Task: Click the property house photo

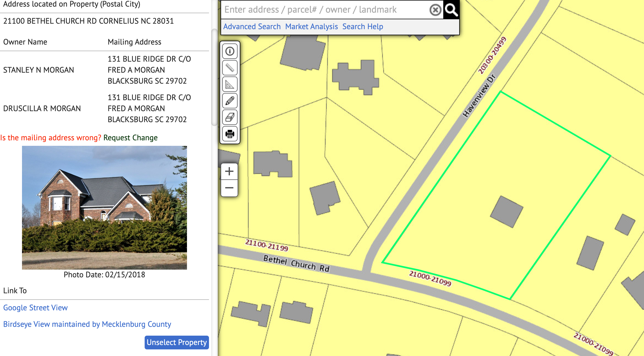Action: [104, 207]
